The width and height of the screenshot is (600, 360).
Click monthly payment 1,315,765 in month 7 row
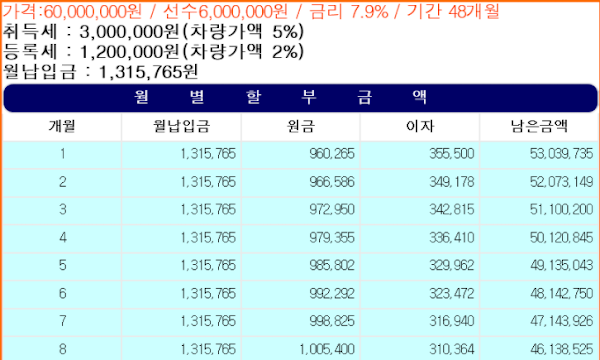(x=208, y=321)
